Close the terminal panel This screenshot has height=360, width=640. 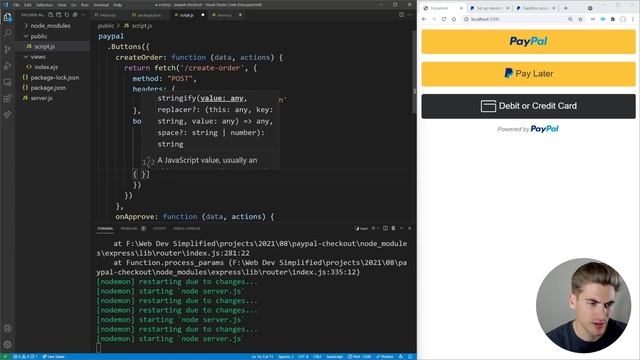(x=410, y=228)
